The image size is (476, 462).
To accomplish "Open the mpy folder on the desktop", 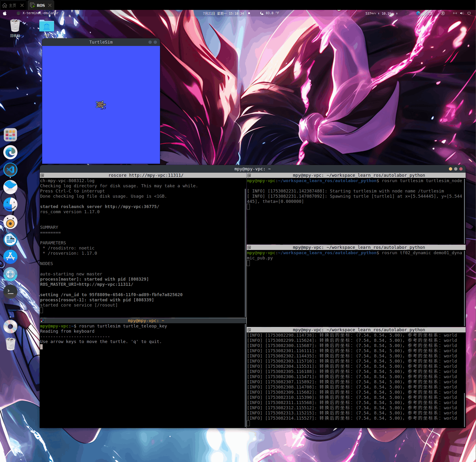I will pyautogui.click(x=47, y=26).
